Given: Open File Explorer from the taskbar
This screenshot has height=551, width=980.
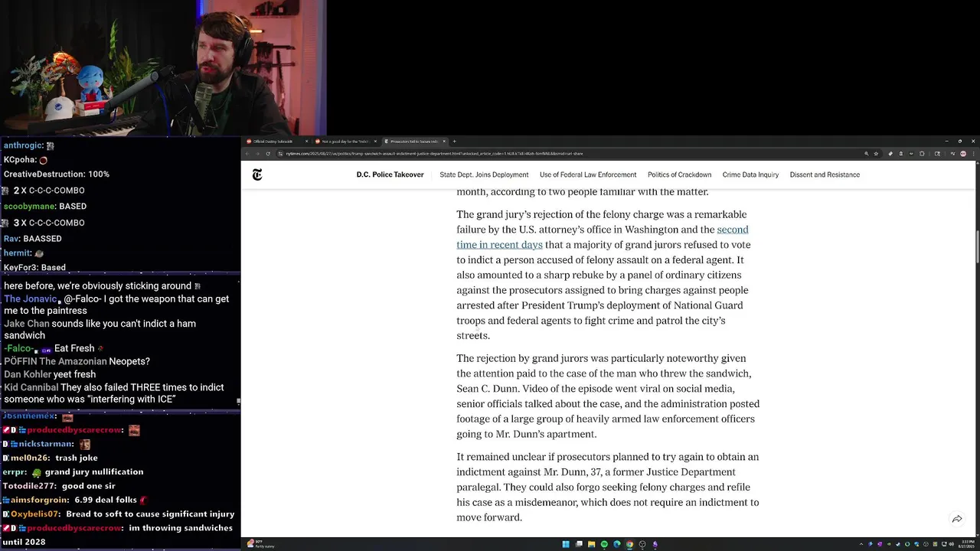Looking at the screenshot, I should 592,544.
